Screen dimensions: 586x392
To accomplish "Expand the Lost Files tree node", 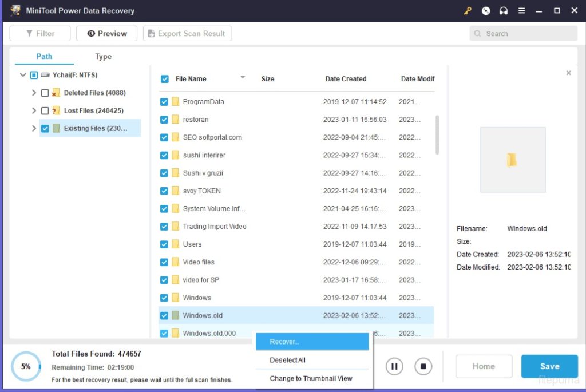I will point(34,110).
